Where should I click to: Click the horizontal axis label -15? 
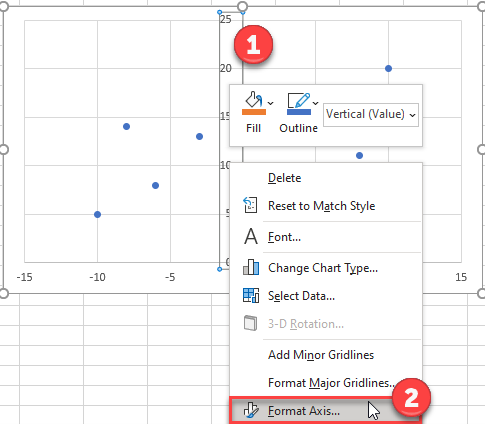point(24,277)
